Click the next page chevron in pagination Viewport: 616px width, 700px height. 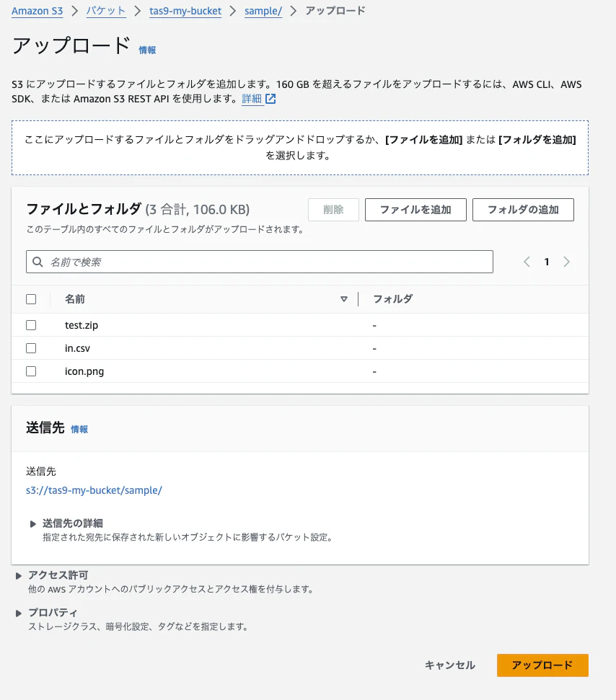click(x=567, y=261)
